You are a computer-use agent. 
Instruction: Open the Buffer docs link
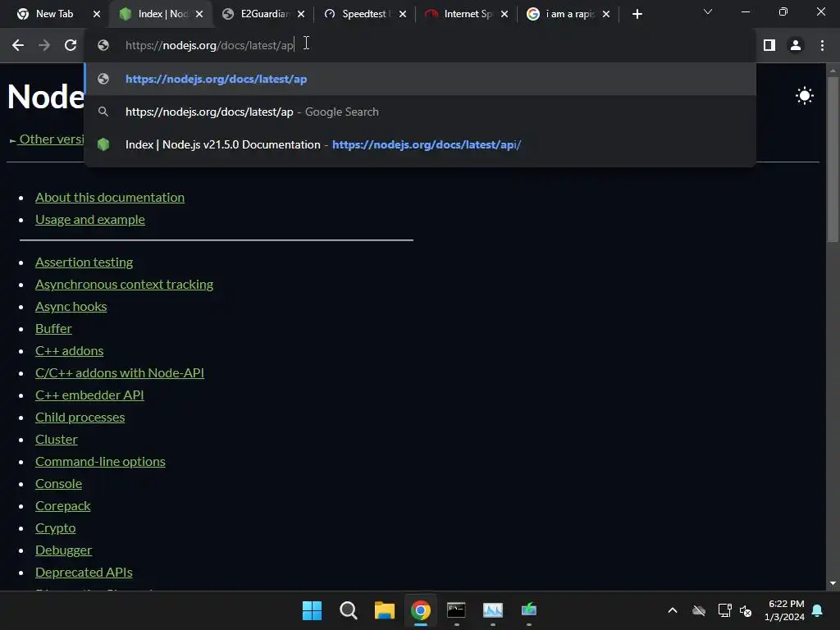pyautogui.click(x=53, y=328)
